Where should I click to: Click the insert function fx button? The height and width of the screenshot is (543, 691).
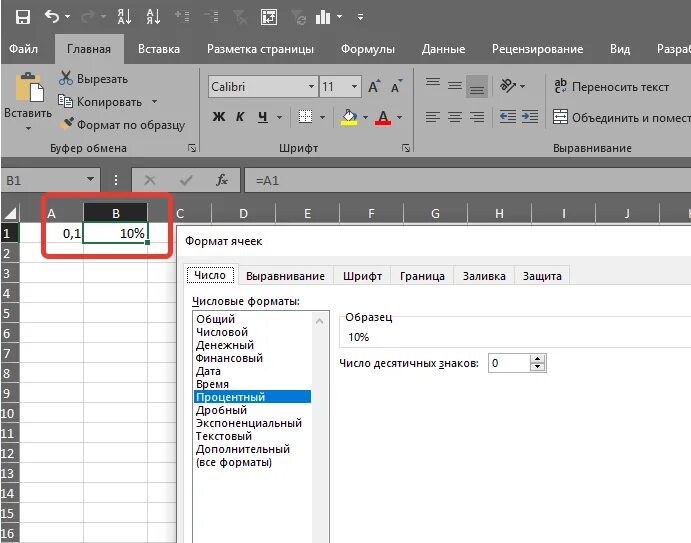pos(222,180)
